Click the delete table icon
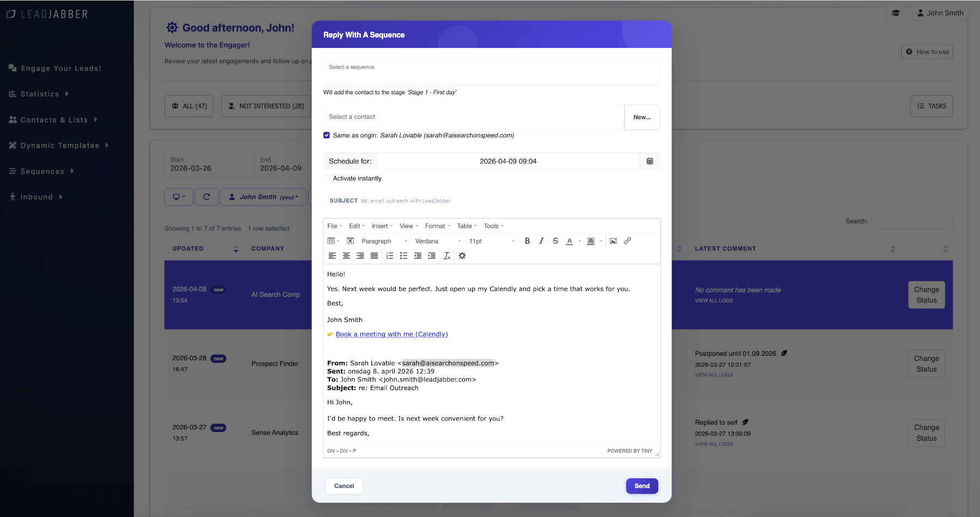Screen dimensions: 980x517 [350, 241]
